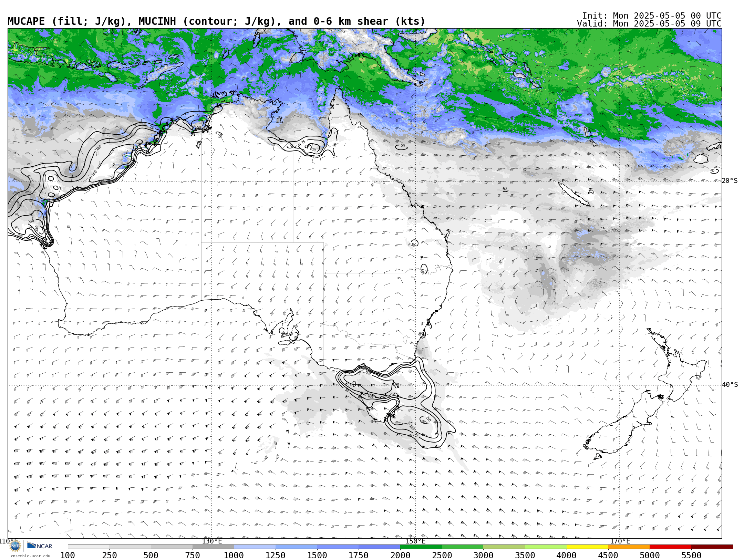The image size is (744, 560).
Task: Click the 4500 color bar label
Action: click(x=608, y=555)
